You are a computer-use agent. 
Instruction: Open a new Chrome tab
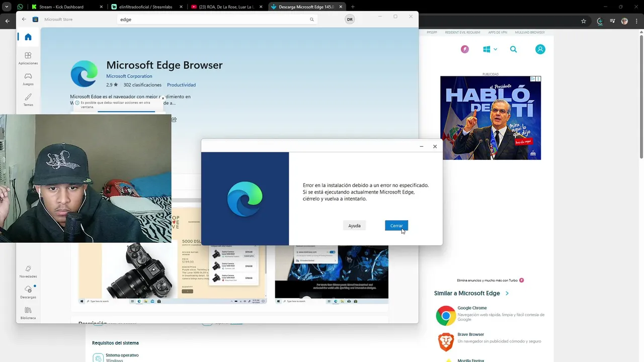353,7
